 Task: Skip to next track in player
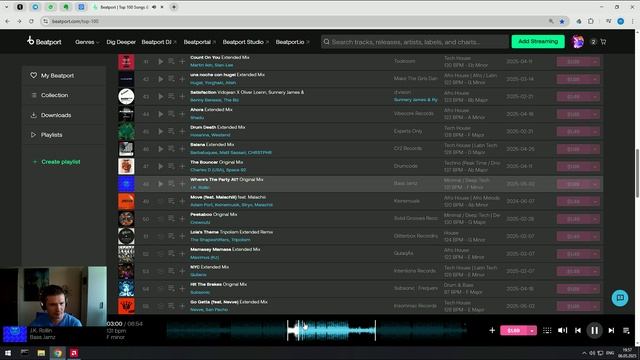pos(611,331)
